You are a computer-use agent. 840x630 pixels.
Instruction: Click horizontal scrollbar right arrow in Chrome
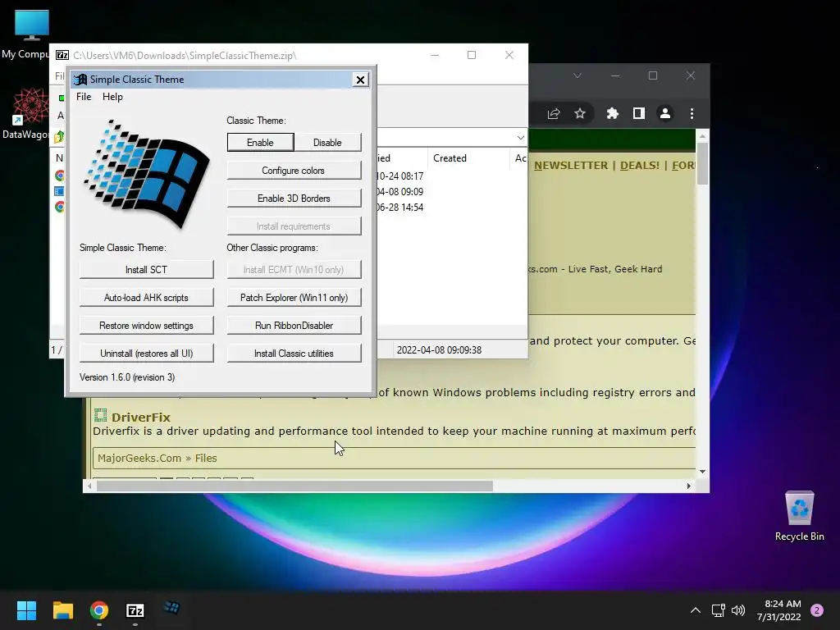[x=689, y=486]
